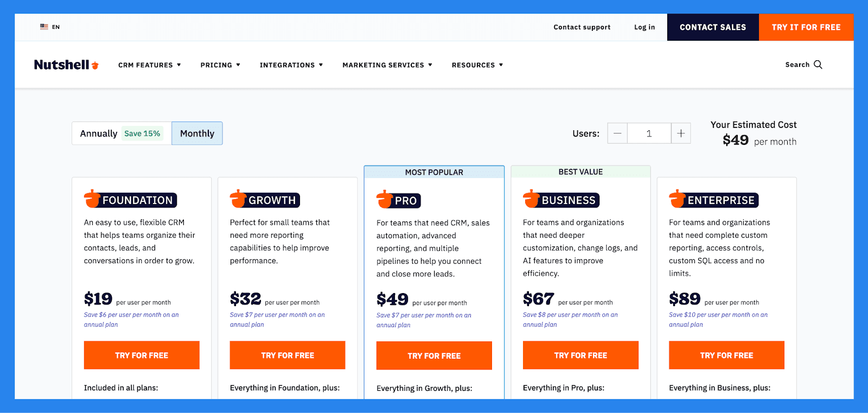
Task: Decrease users with the minus button
Action: pyautogui.click(x=617, y=134)
